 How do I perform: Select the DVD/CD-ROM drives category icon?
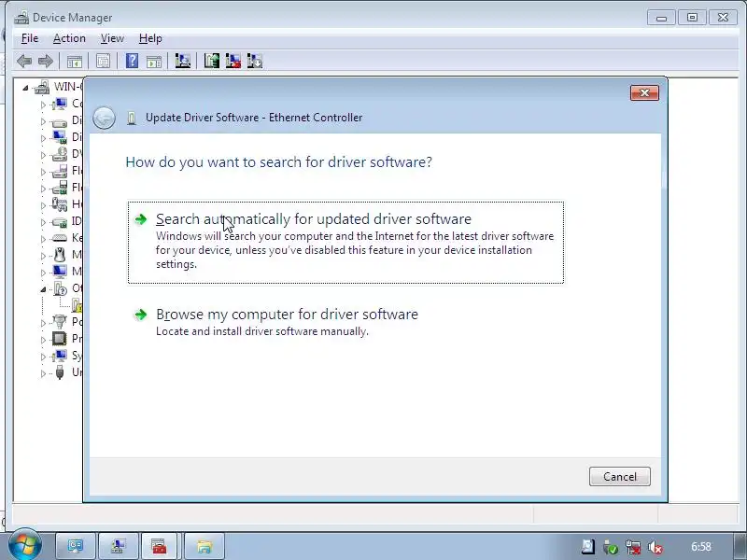[x=60, y=154]
